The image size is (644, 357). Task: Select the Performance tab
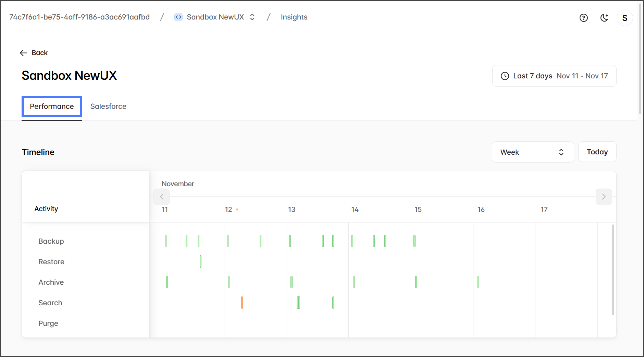click(52, 106)
